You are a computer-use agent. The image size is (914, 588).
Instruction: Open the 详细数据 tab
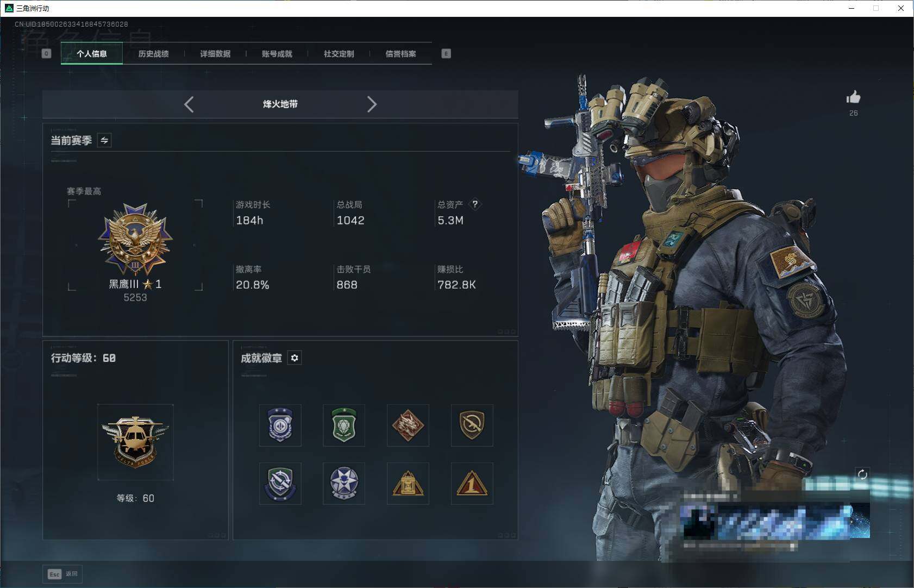(215, 54)
